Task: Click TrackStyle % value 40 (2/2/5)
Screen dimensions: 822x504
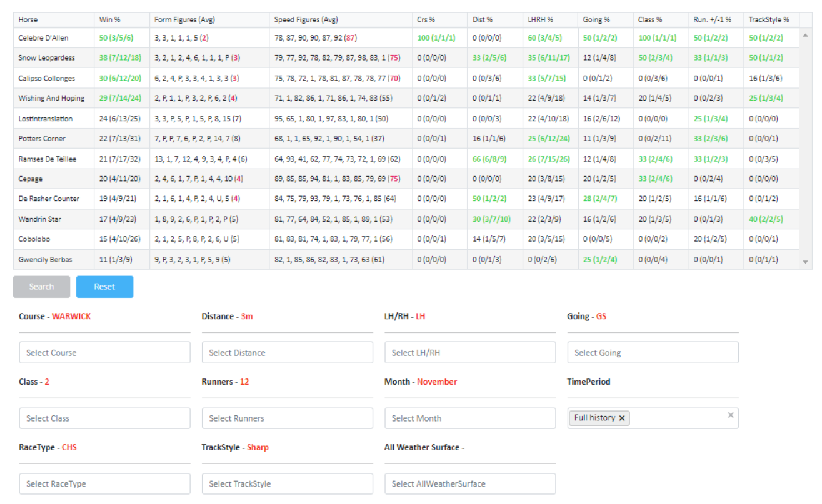Action: pyautogui.click(x=766, y=219)
